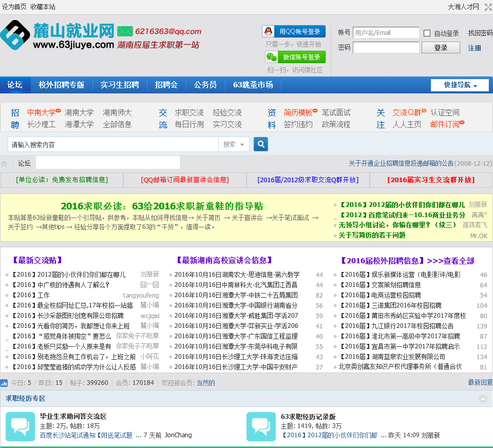Open the 签约违约 link
493x448 pixels.
[298, 124]
